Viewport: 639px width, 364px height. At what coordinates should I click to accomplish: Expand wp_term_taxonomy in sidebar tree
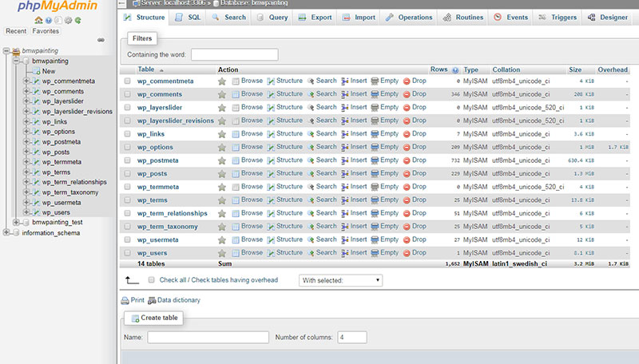point(26,192)
